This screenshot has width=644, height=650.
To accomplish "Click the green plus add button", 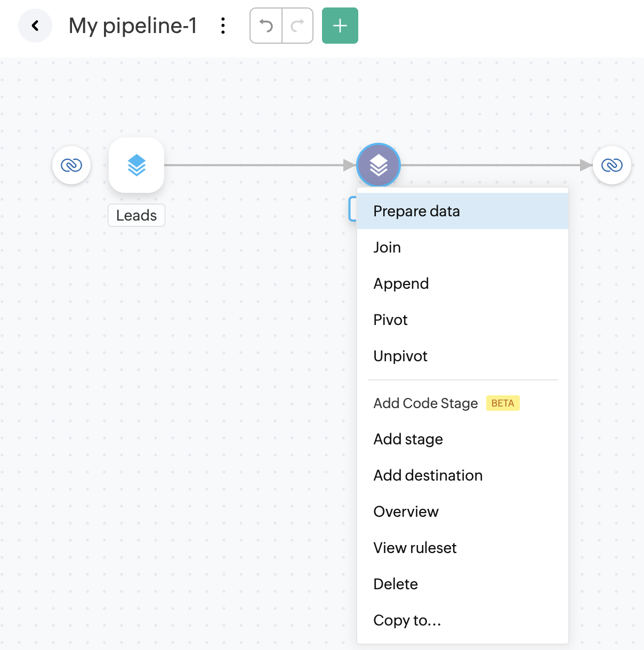I will [x=340, y=26].
